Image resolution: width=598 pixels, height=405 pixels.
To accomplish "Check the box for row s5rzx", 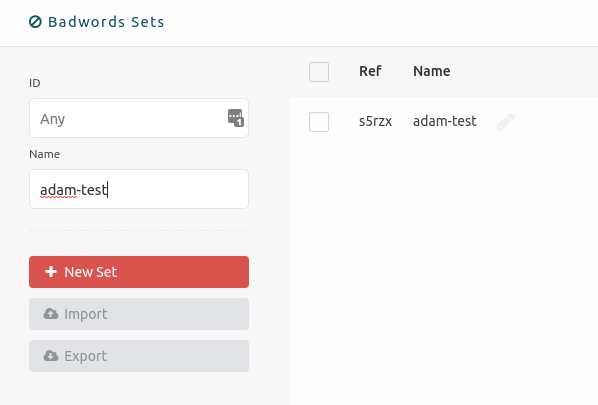I will coord(319,122).
